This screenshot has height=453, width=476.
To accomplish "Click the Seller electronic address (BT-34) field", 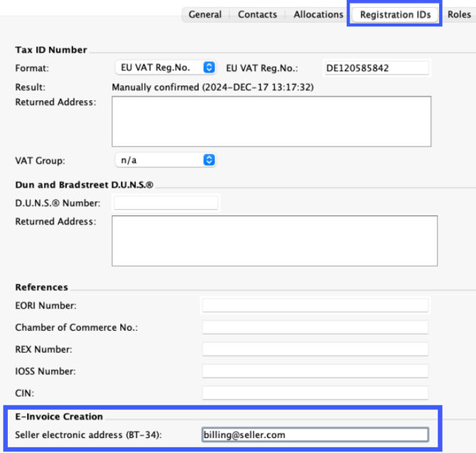I will click(x=315, y=435).
